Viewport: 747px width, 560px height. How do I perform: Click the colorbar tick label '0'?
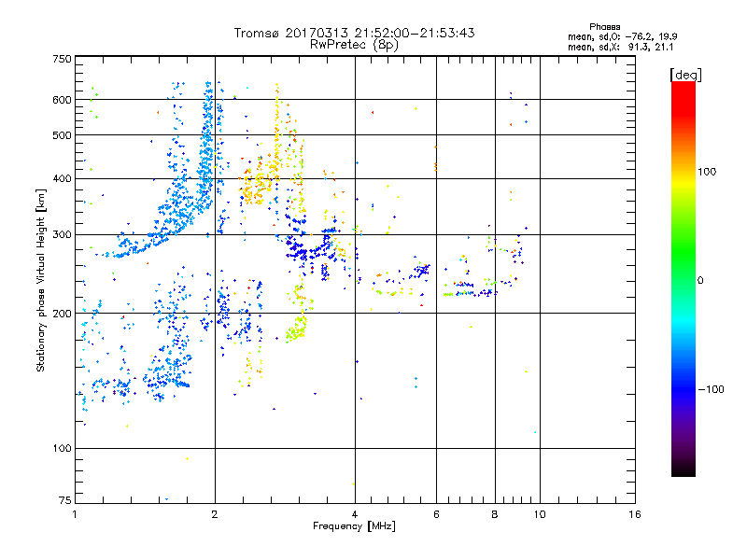(x=700, y=280)
